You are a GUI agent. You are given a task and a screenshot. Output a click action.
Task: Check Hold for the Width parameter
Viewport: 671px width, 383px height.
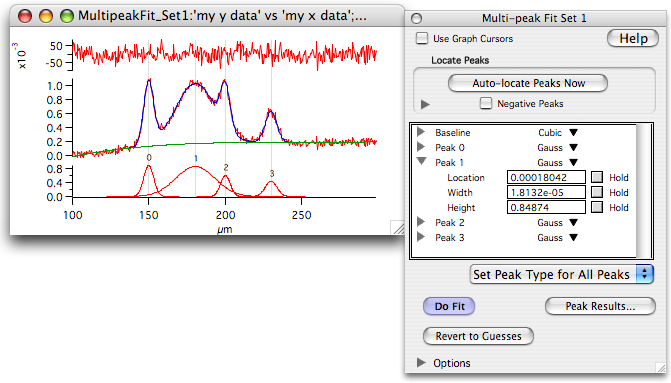(597, 192)
